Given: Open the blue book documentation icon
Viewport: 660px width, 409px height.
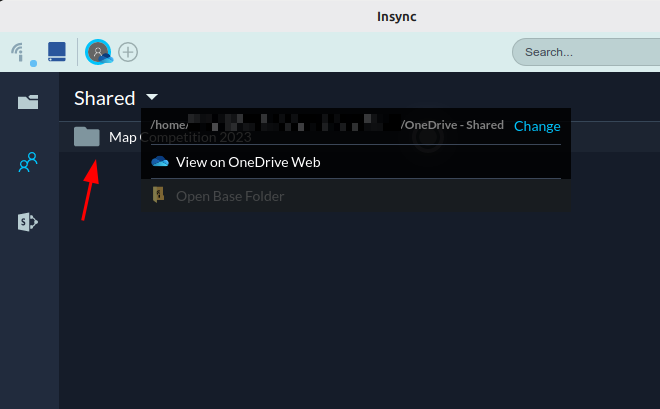Looking at the screenshot, I should [x=57, y=51].
